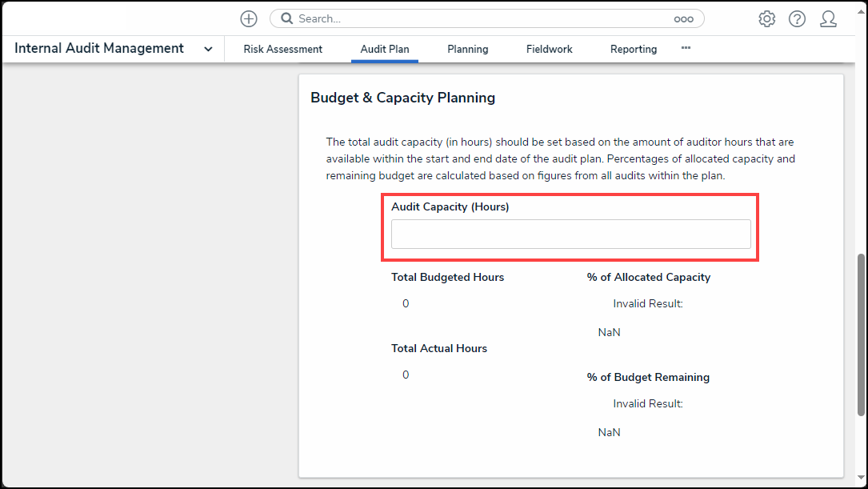Screen dimensions: 868x489
Task: Click the Budget & Capacity Planning heading
Action: pos(402,98)
